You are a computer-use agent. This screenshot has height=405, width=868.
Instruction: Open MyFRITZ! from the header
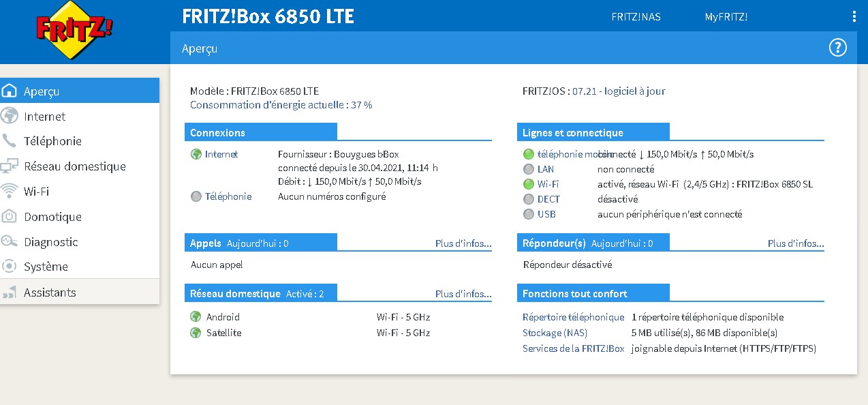click(726, 17)
